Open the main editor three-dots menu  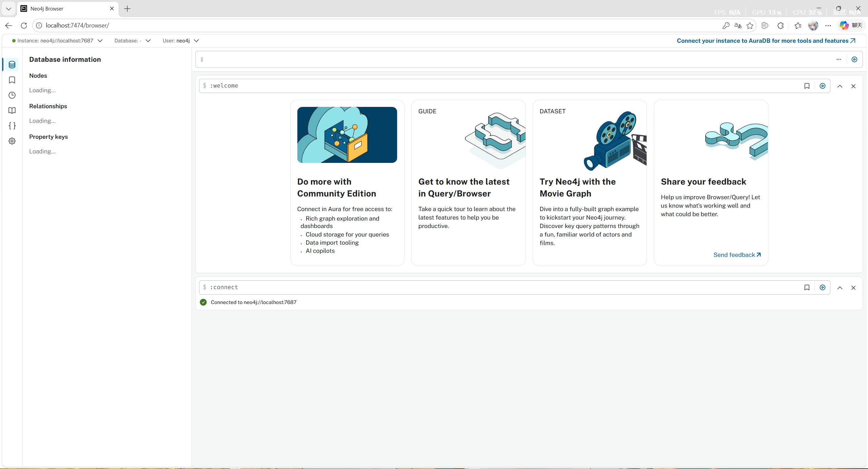tap(839, 59)
